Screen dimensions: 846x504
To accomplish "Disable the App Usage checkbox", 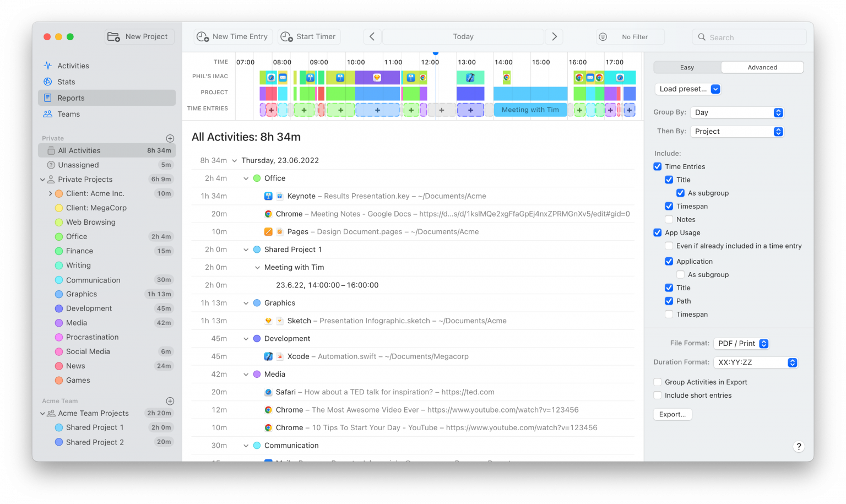I will click(x=657, y=232).
